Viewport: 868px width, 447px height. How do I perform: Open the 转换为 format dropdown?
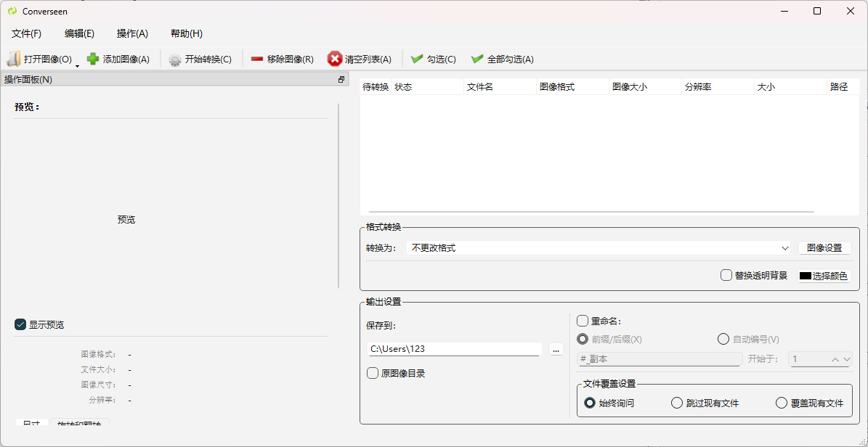tap(784, 247)
